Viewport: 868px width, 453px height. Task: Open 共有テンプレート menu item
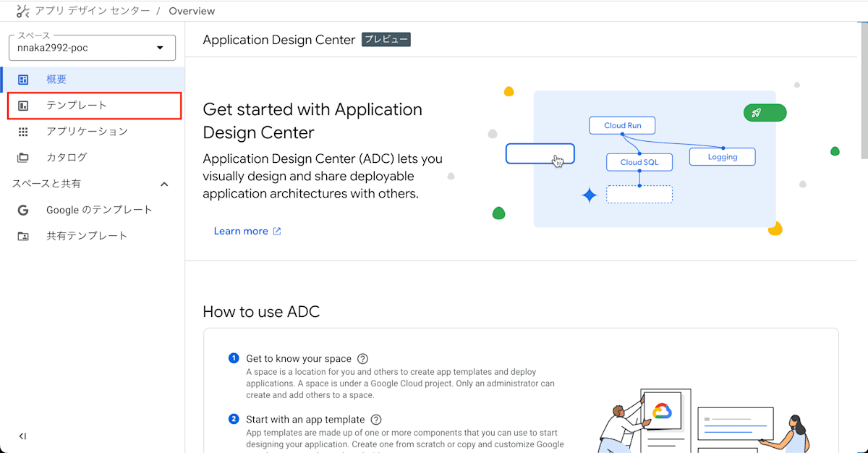(x=93, y=236)
